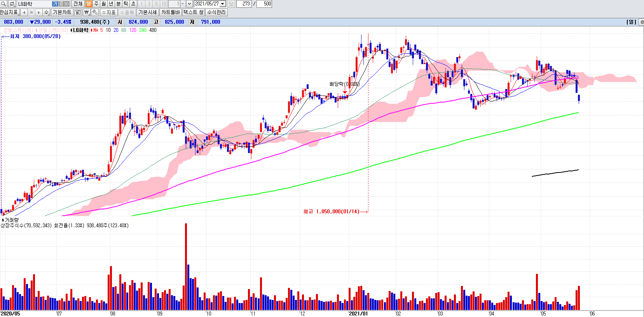Click the 증30 margin tag

click(x=64, y=4)
